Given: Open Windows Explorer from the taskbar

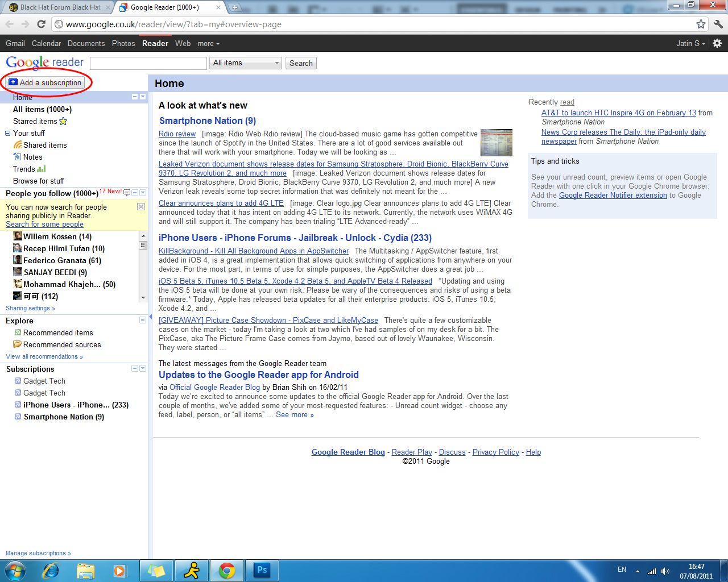Looking at the screenshot, I should tap(86, 570).
